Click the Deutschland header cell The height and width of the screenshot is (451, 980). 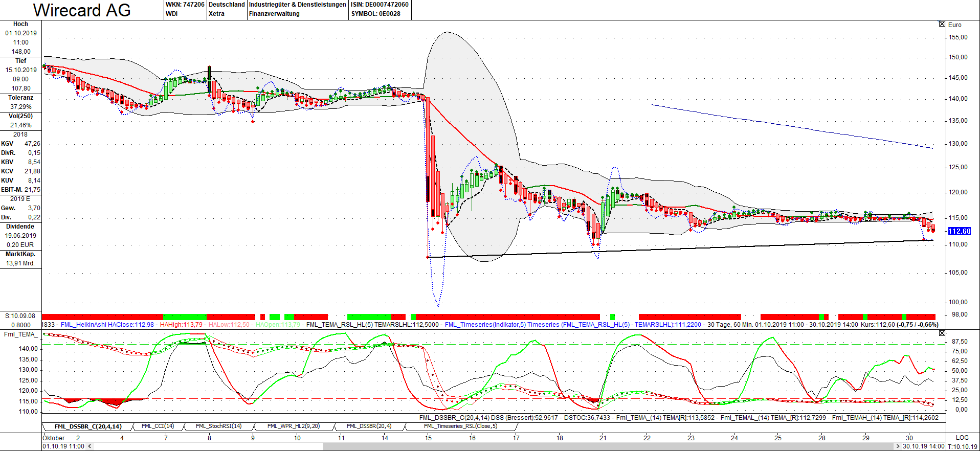227,5
